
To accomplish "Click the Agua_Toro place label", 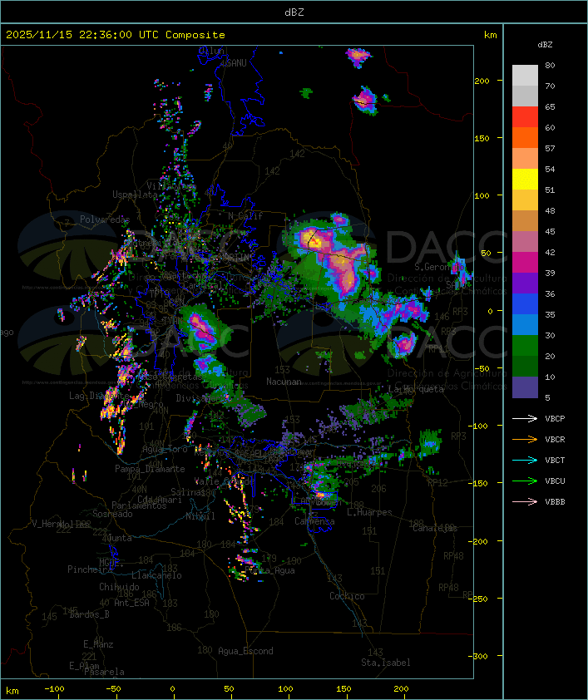I will click(165, 449).
